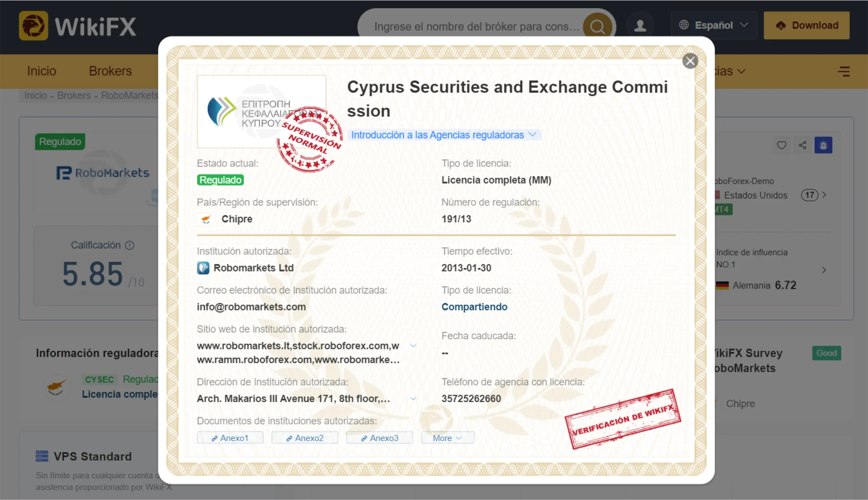Screen dimensions: 868x500
Task: Click the broker name search field
Action: (476, 26)
